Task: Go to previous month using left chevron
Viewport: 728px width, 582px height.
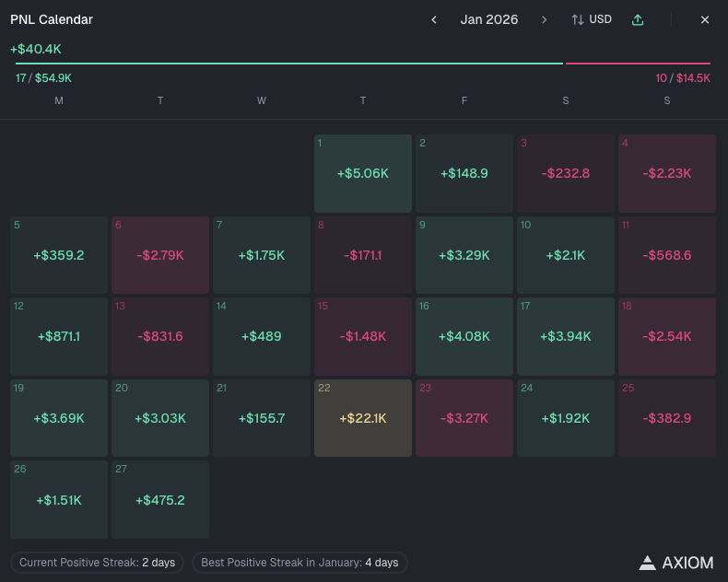Action: tap(434, 19)
